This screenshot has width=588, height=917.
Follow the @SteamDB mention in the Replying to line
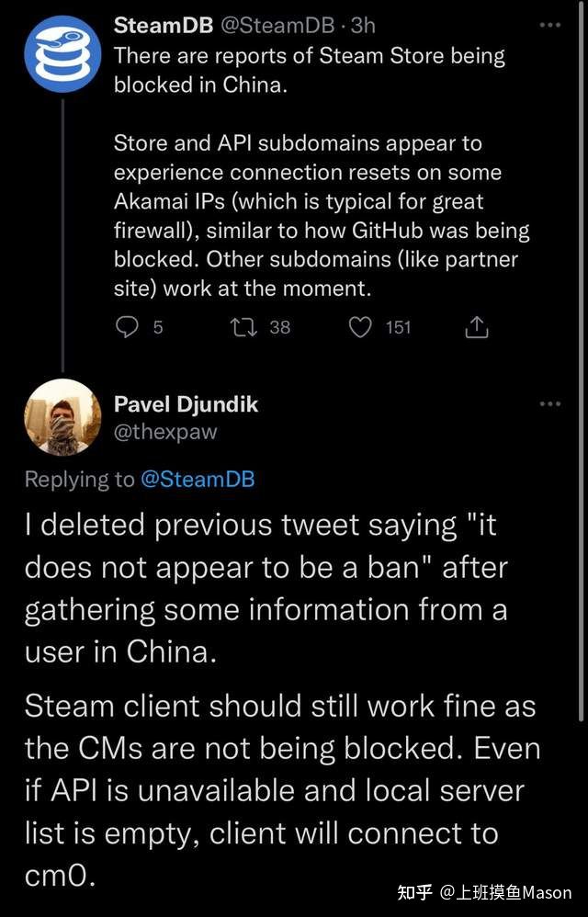(198, 479)
